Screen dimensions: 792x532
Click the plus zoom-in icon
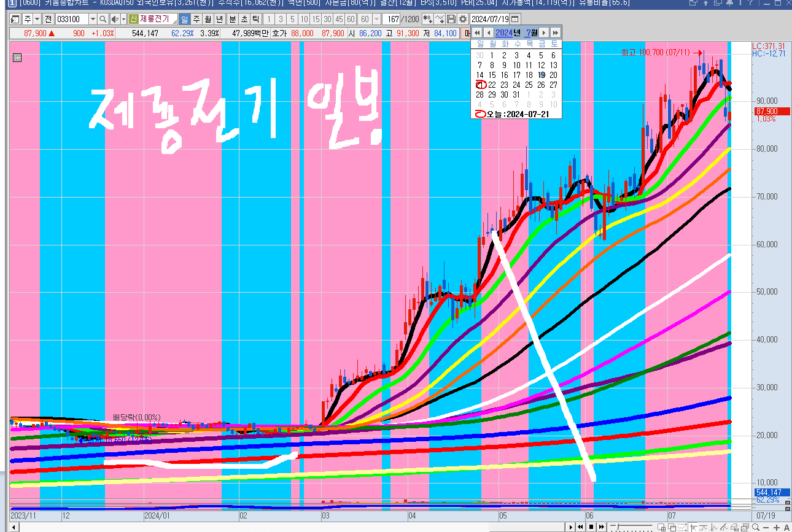(x=777, y=527)
